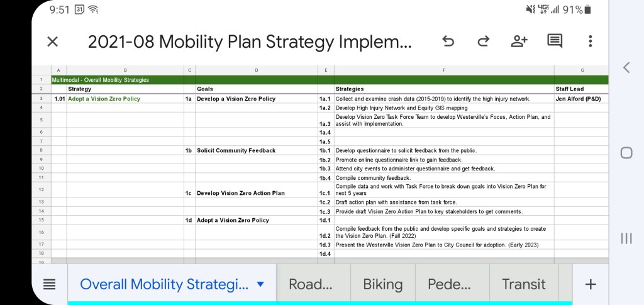644x305 pixels.
Task: Tap the redo arrow icon
Action: click(483, 42)
